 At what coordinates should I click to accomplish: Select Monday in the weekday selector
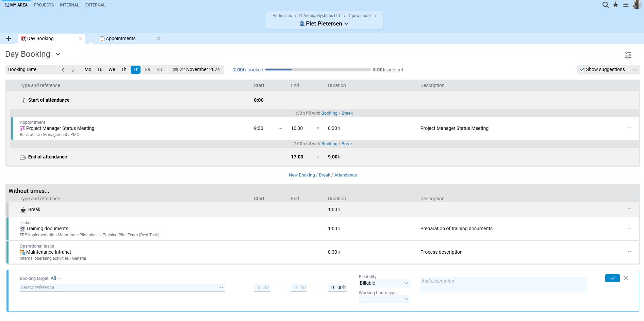click(x=88, y=69)
